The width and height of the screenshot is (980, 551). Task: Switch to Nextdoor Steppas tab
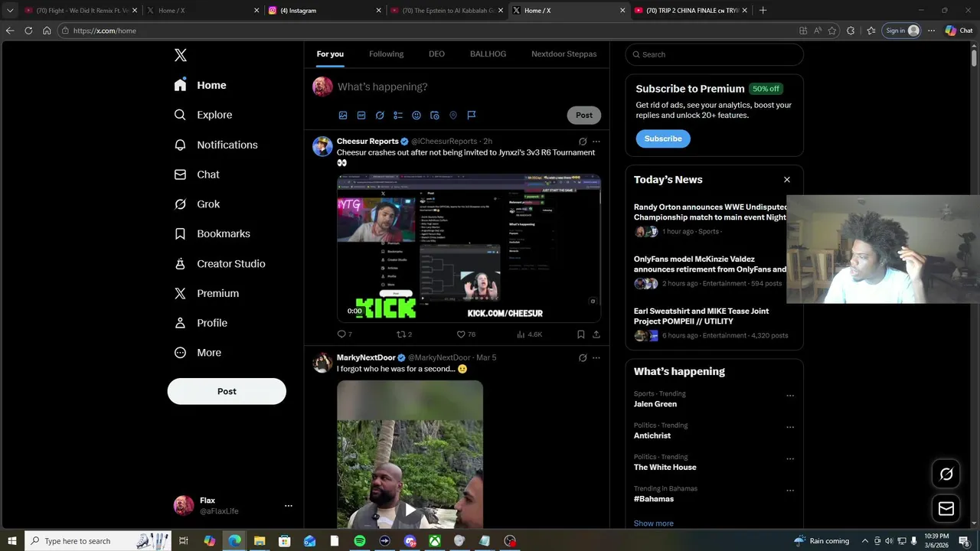click(563, 54)
